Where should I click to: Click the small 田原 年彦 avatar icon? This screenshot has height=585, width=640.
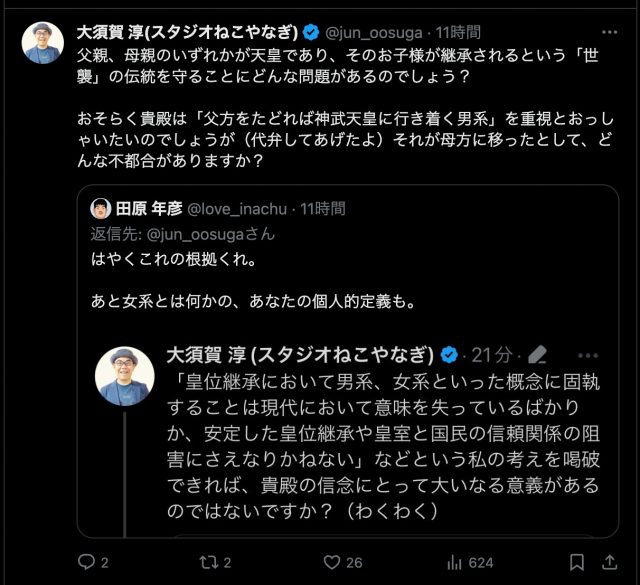[100, 208]
